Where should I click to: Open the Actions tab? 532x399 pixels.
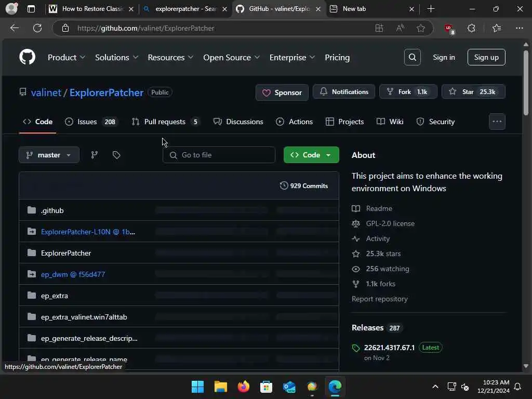tap(294, 122)
